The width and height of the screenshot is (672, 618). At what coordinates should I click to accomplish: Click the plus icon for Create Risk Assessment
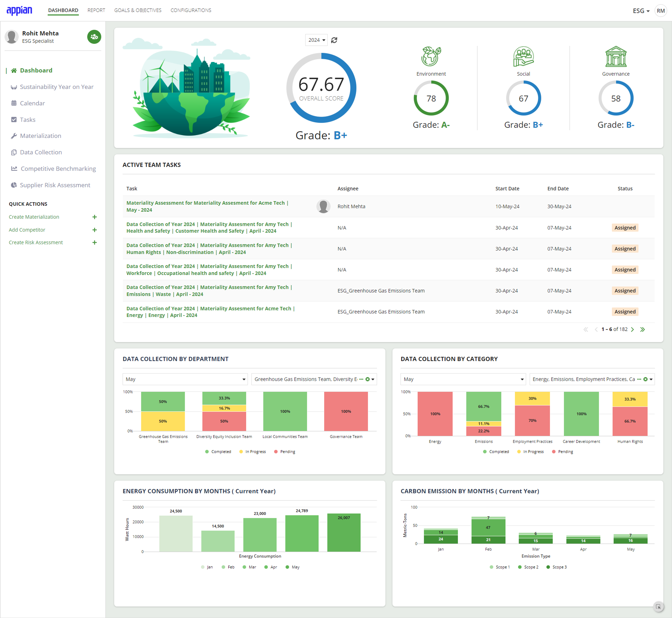click(94, 243)
